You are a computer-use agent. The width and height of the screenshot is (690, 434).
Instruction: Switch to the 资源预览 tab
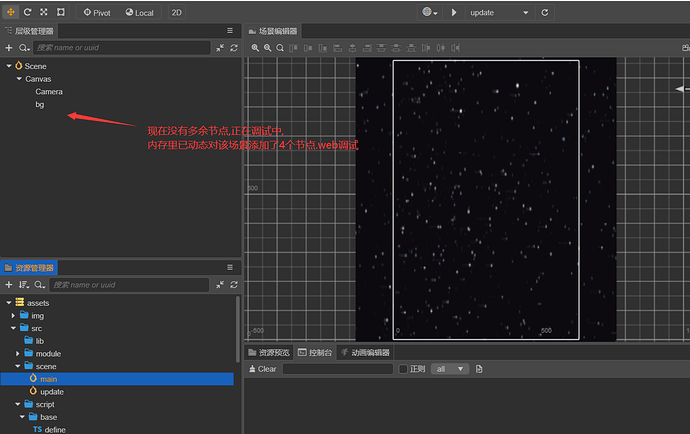pos(269,353)
